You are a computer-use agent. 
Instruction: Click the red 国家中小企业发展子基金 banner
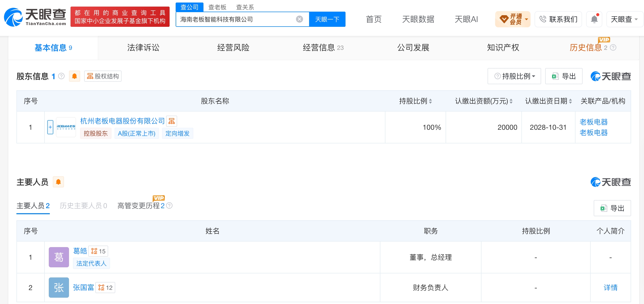point(120,17)
